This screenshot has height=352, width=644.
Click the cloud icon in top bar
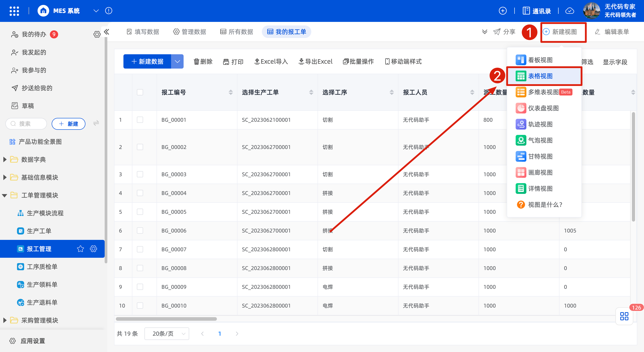click(570, 11)
